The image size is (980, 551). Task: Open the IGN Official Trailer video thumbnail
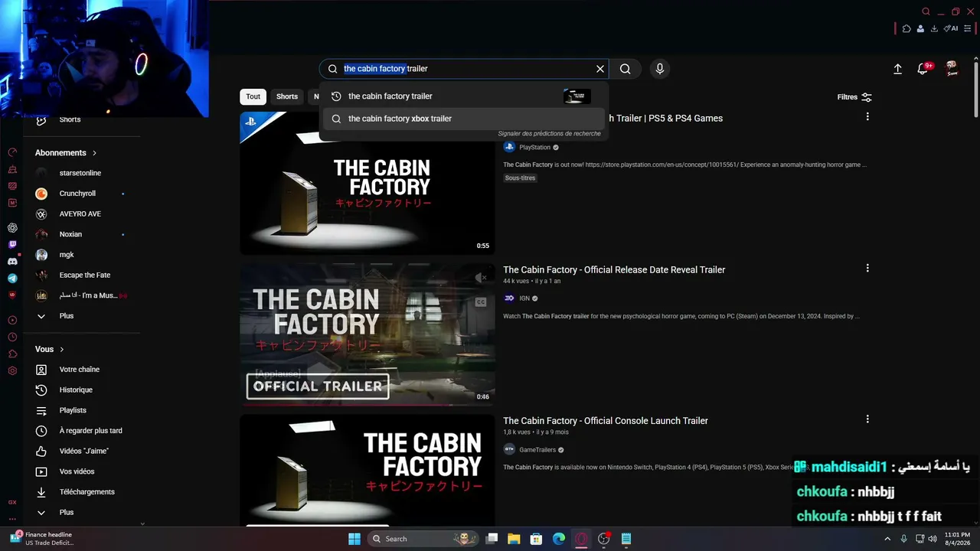pyautogui.click(x=367, y=334)
